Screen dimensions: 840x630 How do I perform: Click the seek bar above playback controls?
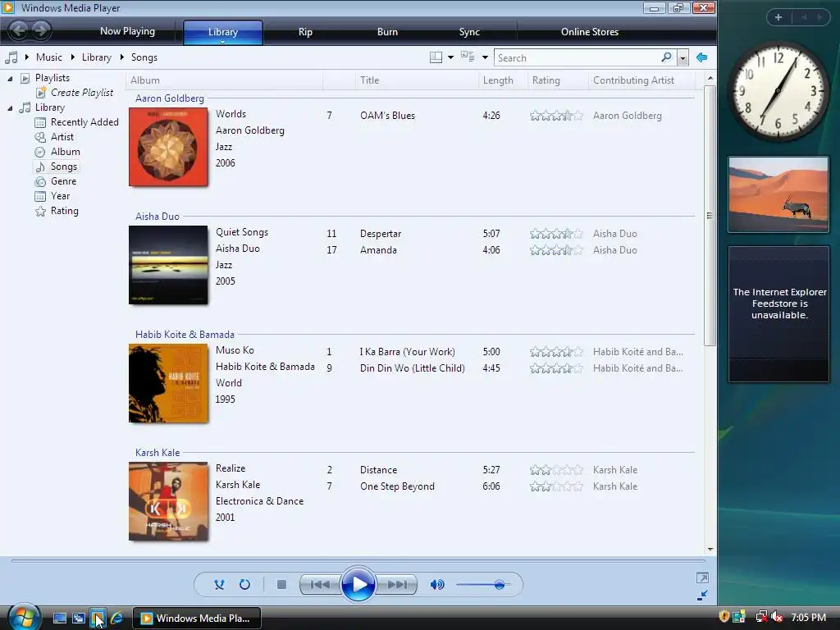358,561
